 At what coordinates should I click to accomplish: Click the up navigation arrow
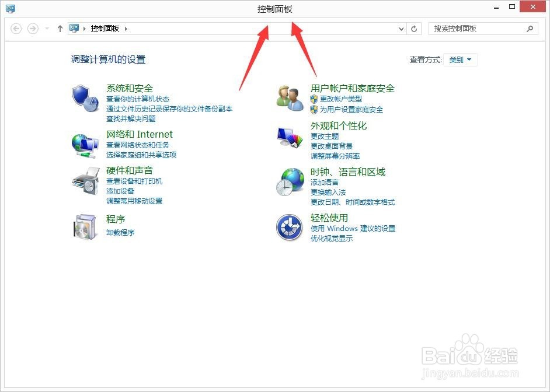tap(60, 29)
